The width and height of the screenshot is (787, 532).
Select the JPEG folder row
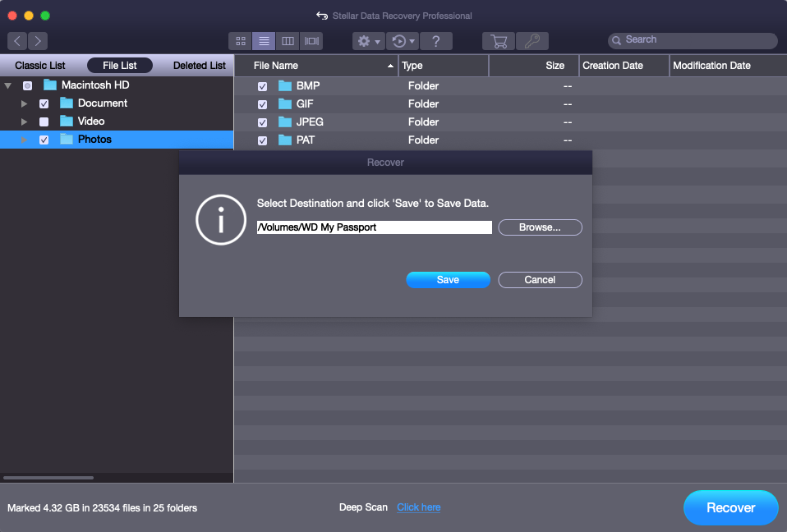click(x=510, y=122)
